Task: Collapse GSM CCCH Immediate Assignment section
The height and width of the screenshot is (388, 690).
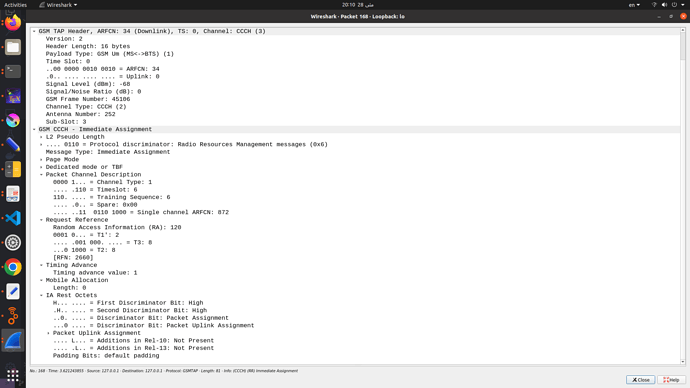Action: [x=34, y=129]
